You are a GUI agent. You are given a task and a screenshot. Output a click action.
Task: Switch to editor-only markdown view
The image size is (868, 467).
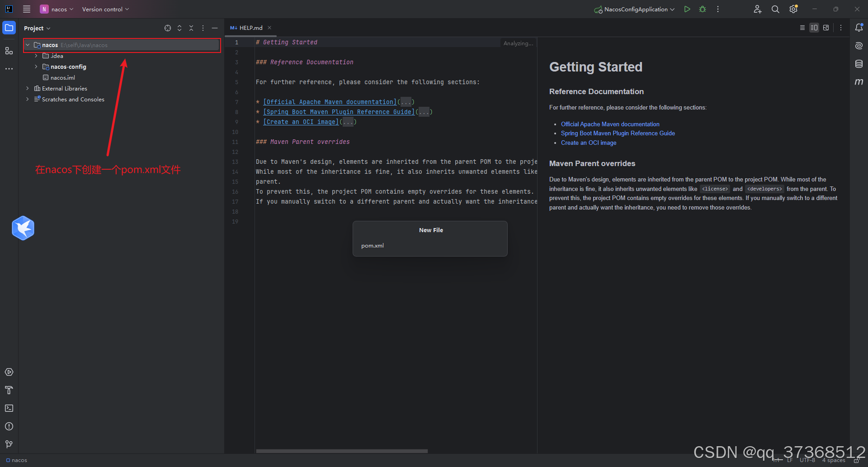(x=802, y=28)
